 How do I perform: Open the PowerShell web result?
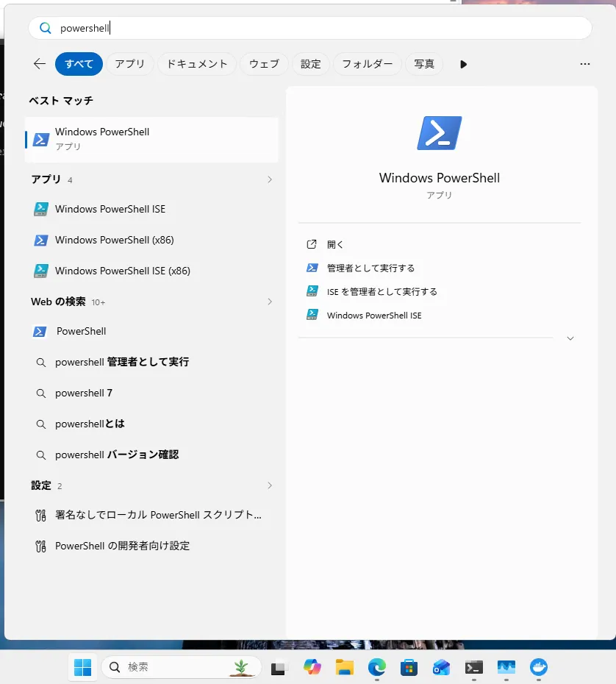point(151,332)
